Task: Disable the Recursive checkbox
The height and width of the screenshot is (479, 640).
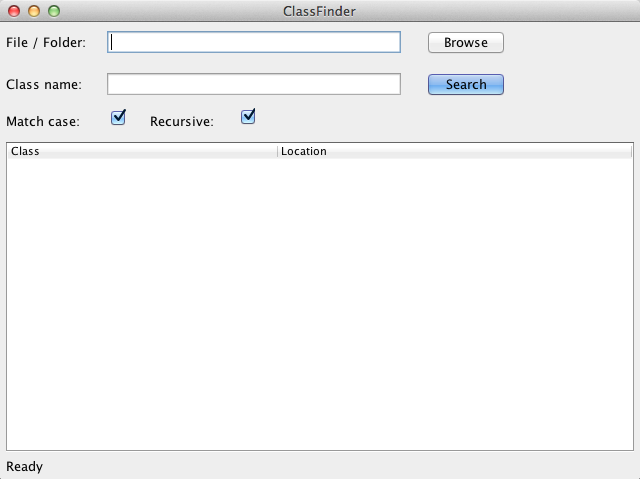Action: (x=248, y=117)
